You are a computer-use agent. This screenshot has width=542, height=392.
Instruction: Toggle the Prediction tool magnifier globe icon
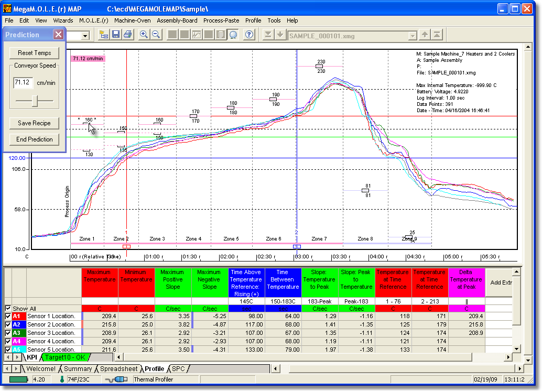coord(233,35)
